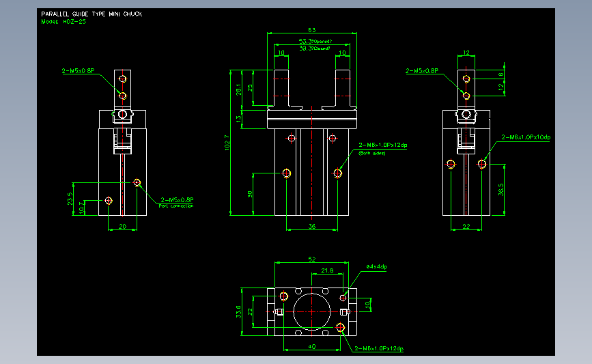Click the '36' hole spacing dimension
Viewport: 592px width, 364px height.
(x=312, y=227)
